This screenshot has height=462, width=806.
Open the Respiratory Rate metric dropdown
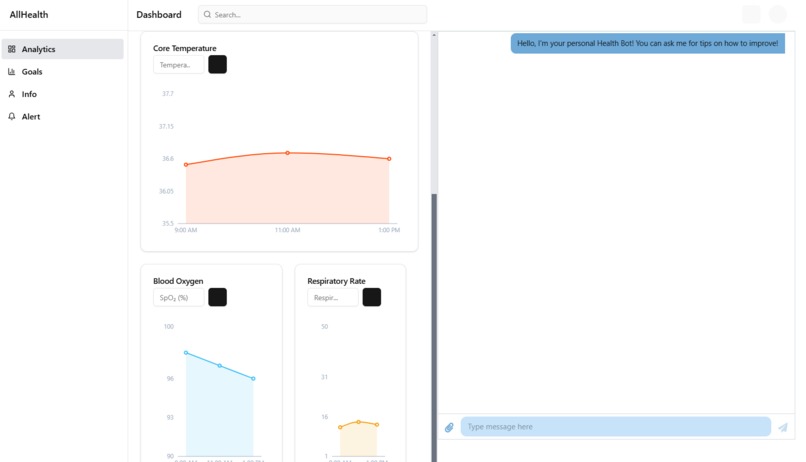pos(333,298)
